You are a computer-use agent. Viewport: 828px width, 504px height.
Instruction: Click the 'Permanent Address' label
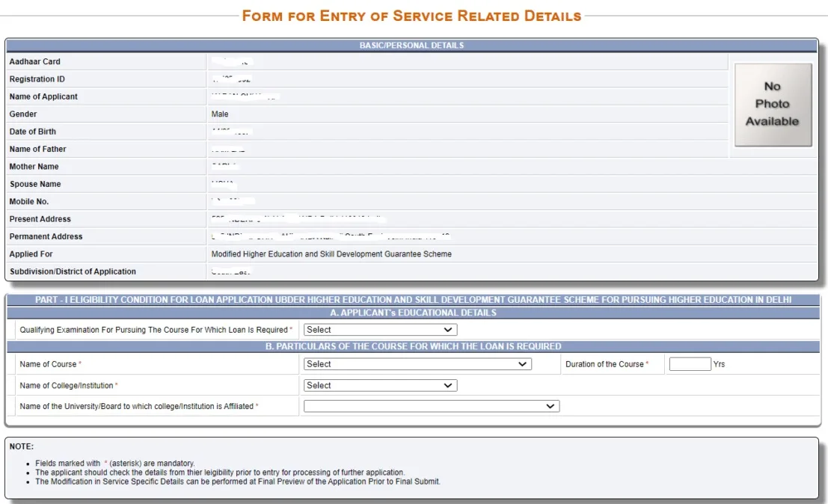[x=46, y=236]
